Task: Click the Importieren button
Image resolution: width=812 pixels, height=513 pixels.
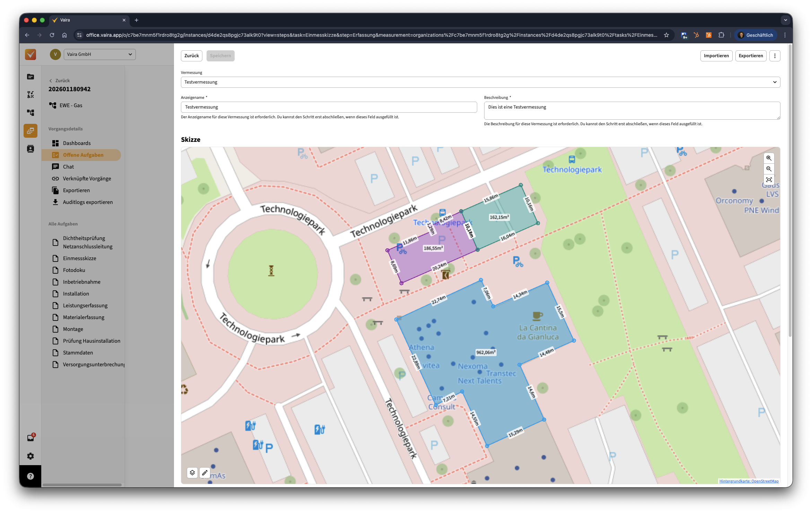Action: tap(716, 56)
